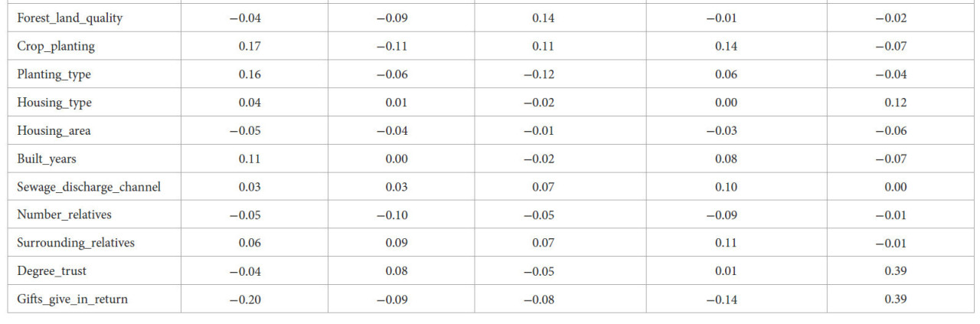The width and height of the screenshot is (980, 324).
Task: Select the Gifts_give_in_return row label
Action: (73, 299)
